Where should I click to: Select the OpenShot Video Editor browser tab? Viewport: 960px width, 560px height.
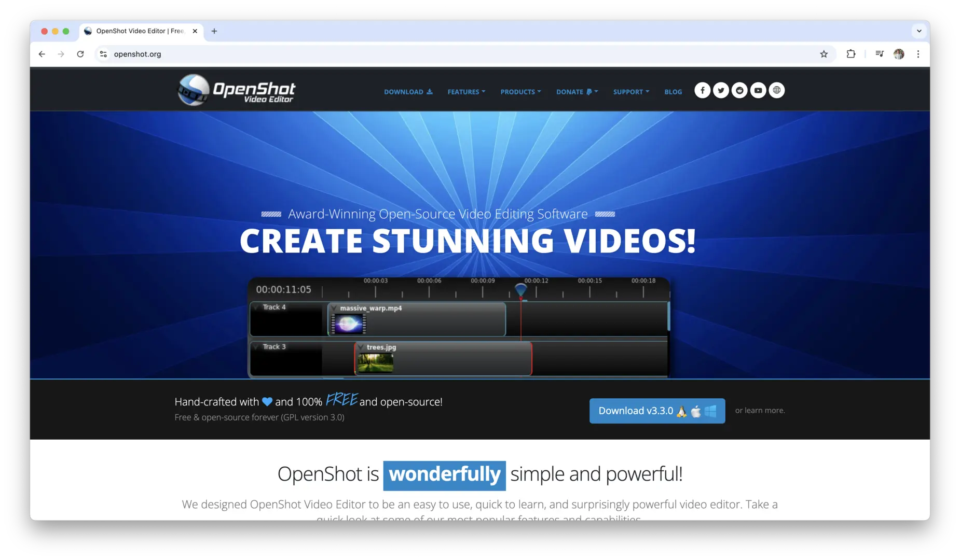(x=141, y=31)
